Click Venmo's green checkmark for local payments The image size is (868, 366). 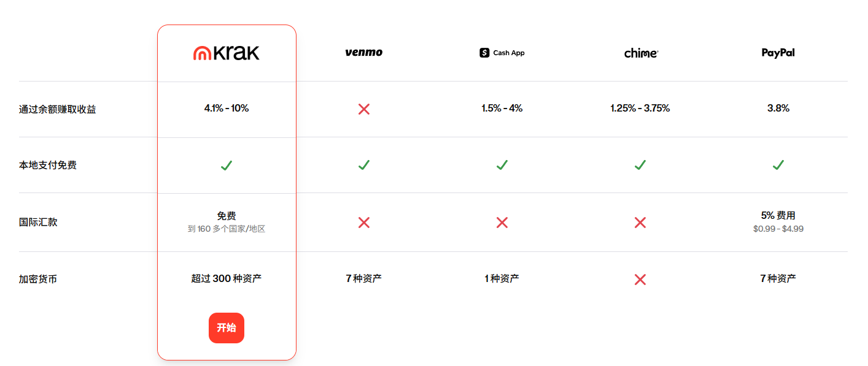click(x=364, y=165)
